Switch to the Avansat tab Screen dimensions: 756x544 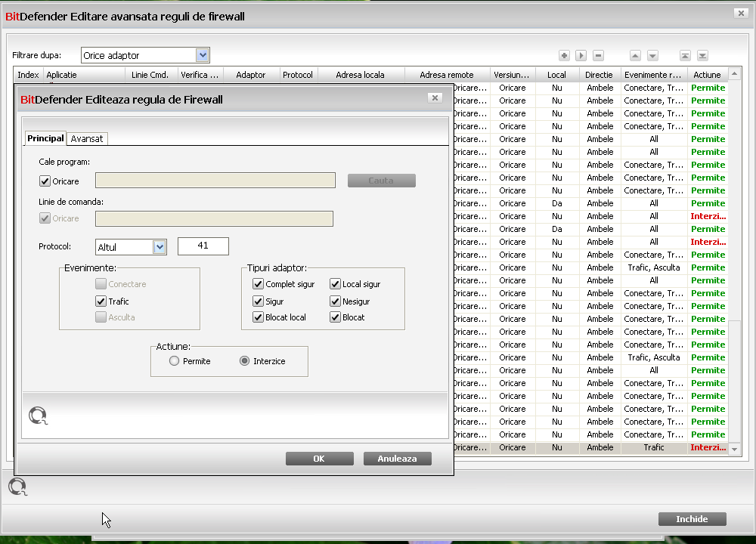[87, 139]
